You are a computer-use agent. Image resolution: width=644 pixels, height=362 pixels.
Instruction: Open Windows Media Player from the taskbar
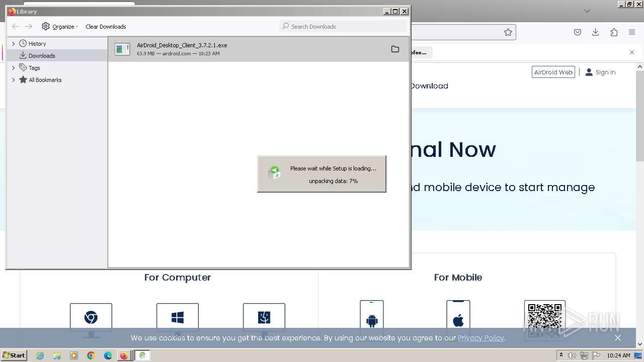(x=74, y=355)
